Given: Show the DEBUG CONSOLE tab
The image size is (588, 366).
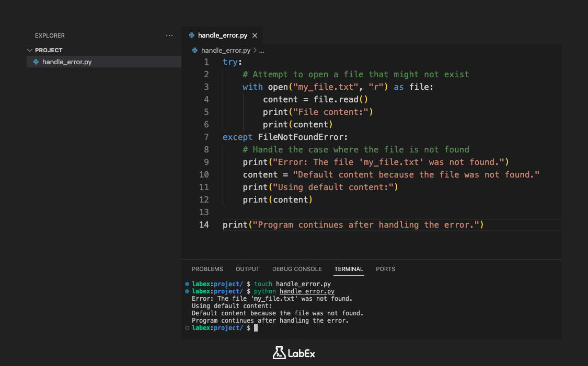Looking at the screenshot, I should click(x=297, y=269).
